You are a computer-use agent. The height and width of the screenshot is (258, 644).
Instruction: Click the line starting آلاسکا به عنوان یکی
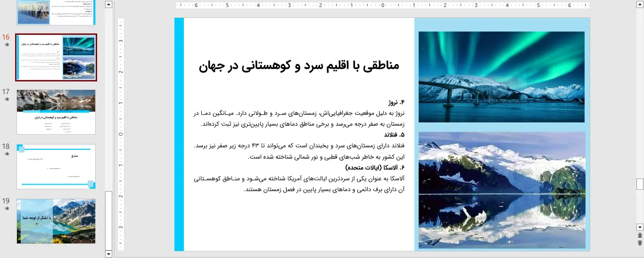click(300, 178)
